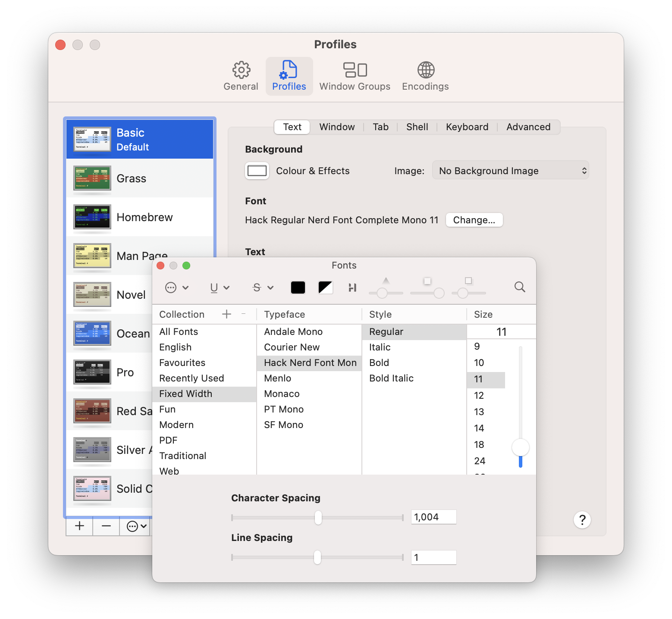Remove selected profile with minus button
The width and height of the screenshot is (672, 619).
point(106,526)
